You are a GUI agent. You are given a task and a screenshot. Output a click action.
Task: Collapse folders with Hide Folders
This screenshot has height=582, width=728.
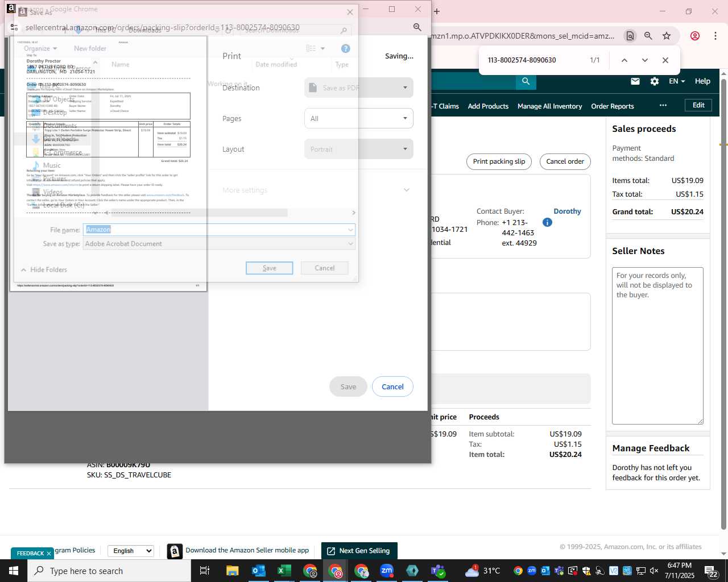point(44,269)
